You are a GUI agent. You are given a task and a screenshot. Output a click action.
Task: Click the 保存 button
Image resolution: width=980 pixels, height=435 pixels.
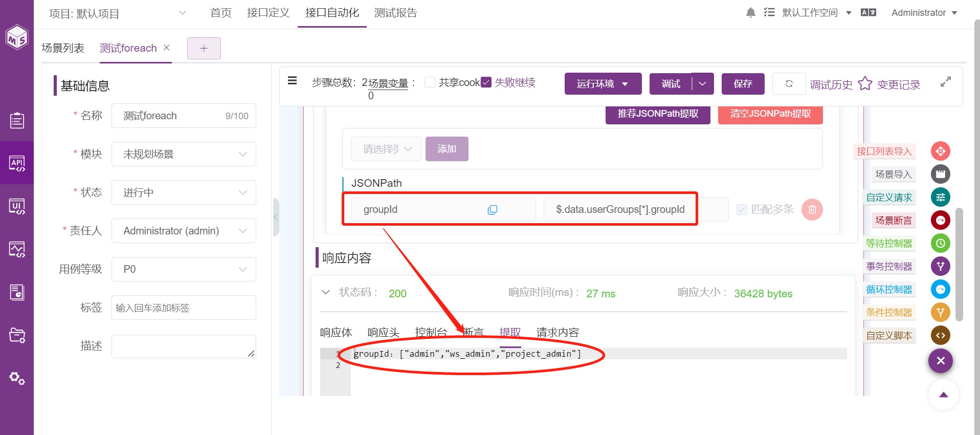[x=743, y=84]
